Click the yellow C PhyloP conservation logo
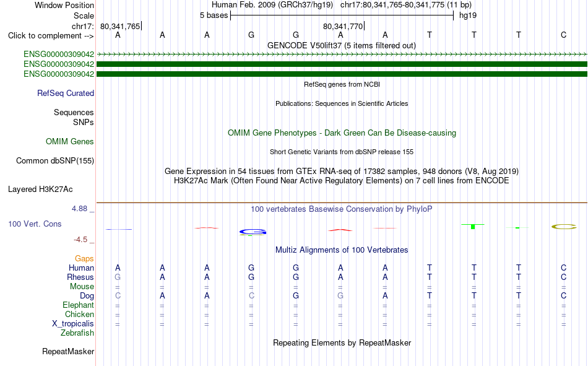Screen dimensions: 588x366 pos(564,227)
